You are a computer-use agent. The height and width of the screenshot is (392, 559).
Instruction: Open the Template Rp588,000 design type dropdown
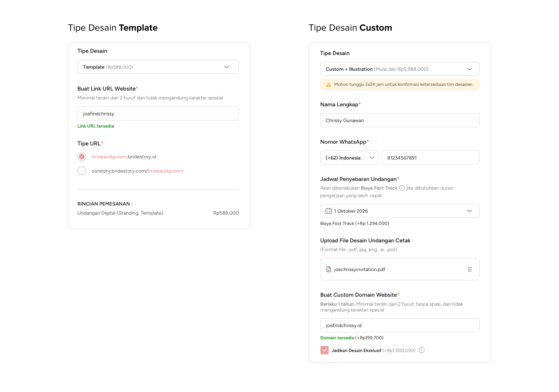158,67
